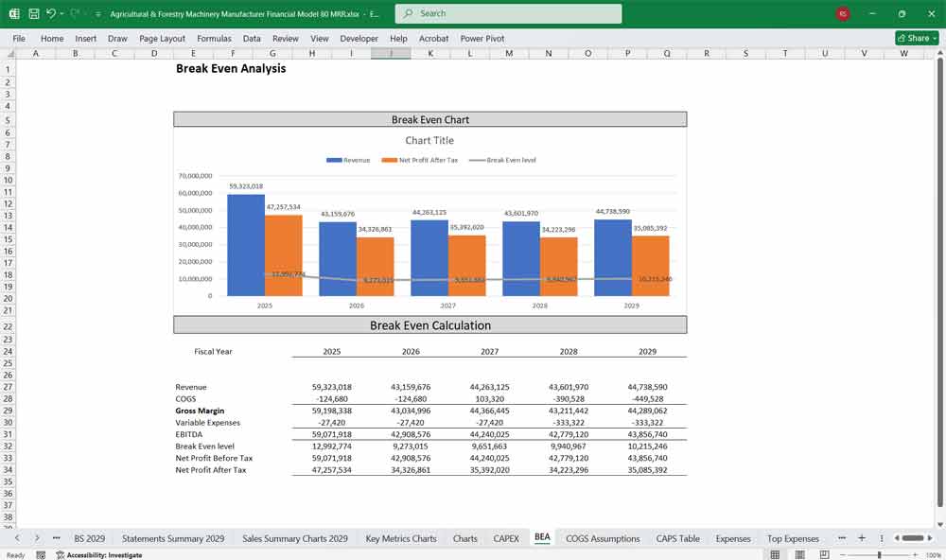Switch to COGS Assumptions sheet tab
The image size is (946, 560).
point(603,538)
